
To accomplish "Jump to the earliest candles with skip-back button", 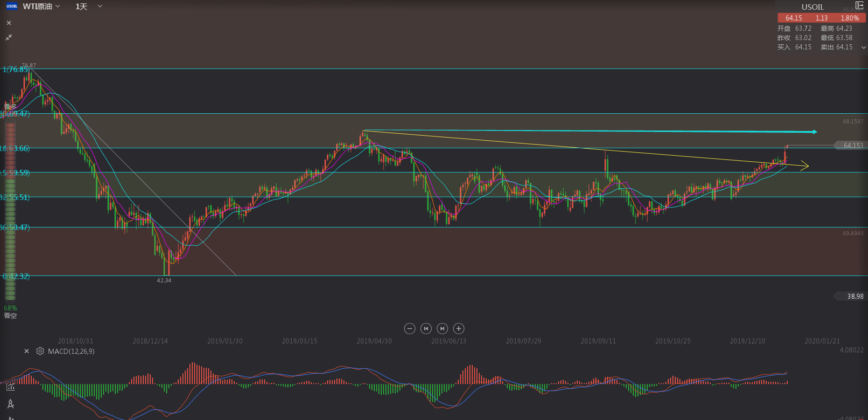I will [x=426, y=329].
